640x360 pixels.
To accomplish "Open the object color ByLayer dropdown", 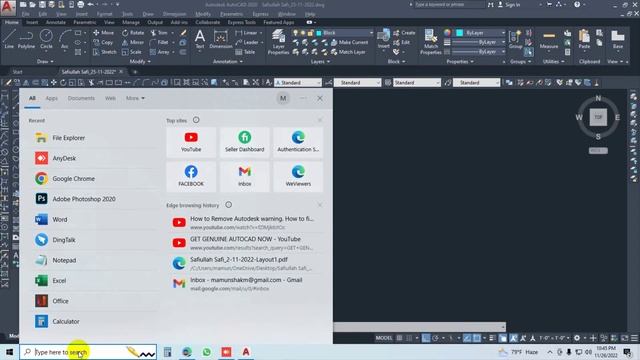I will click(481, 33).
